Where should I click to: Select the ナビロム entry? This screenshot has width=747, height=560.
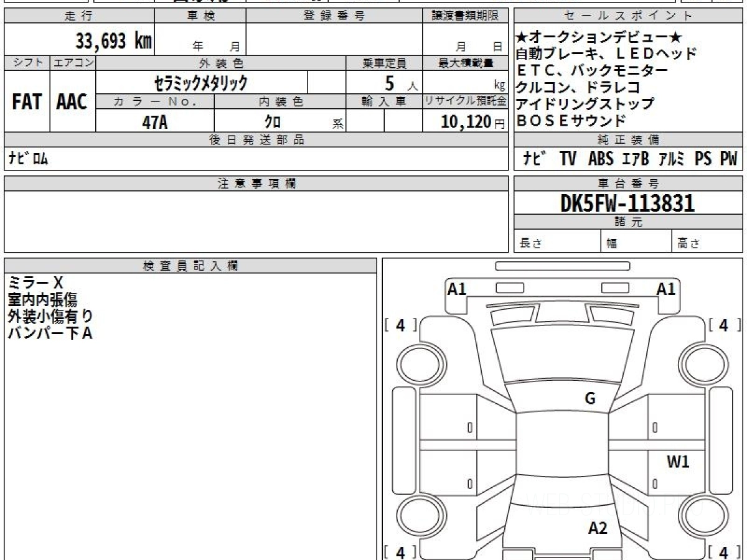point(29,159)
